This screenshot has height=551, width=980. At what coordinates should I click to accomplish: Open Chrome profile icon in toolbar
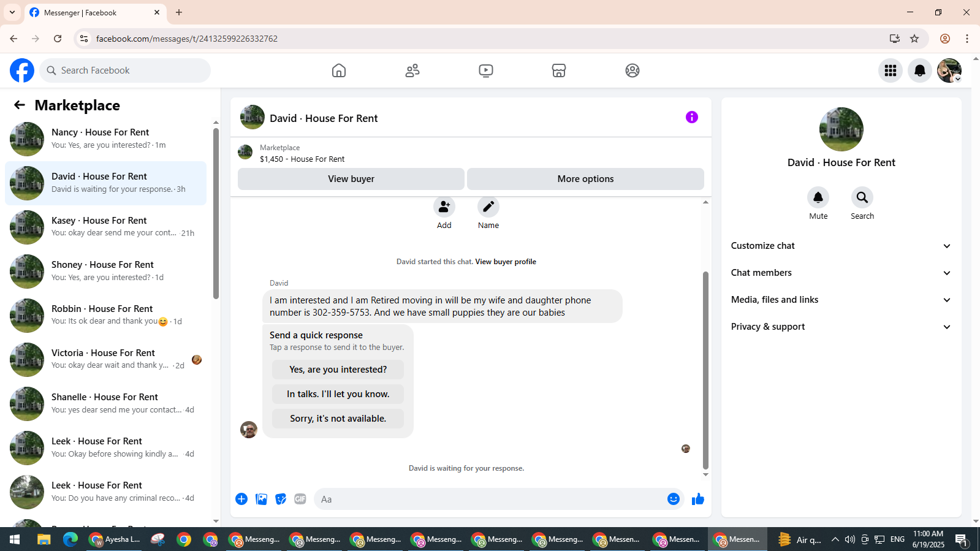[945, 39]
